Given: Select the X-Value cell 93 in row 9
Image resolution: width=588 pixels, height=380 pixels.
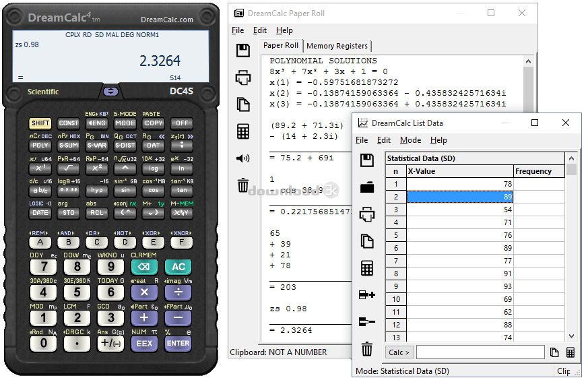Looking at the screenshot, I should click(460, 286).
